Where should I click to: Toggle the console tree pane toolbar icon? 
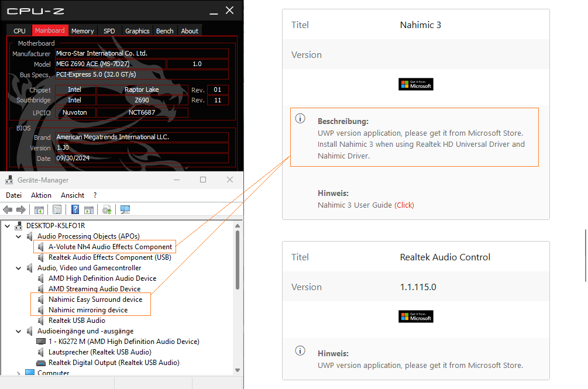click(39, 210)
